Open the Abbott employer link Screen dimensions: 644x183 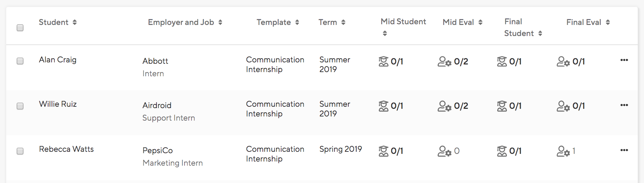pyautogui.click(x=155, y=61)
